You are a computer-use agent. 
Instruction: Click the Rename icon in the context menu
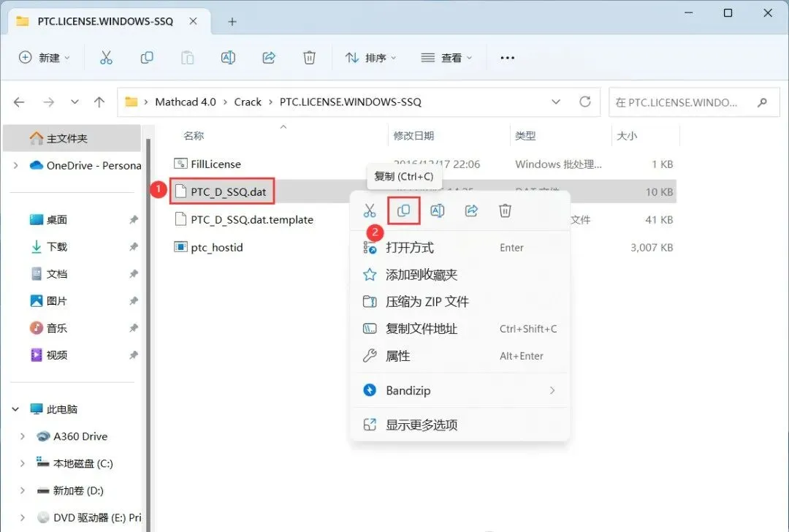tap(438, 210)
